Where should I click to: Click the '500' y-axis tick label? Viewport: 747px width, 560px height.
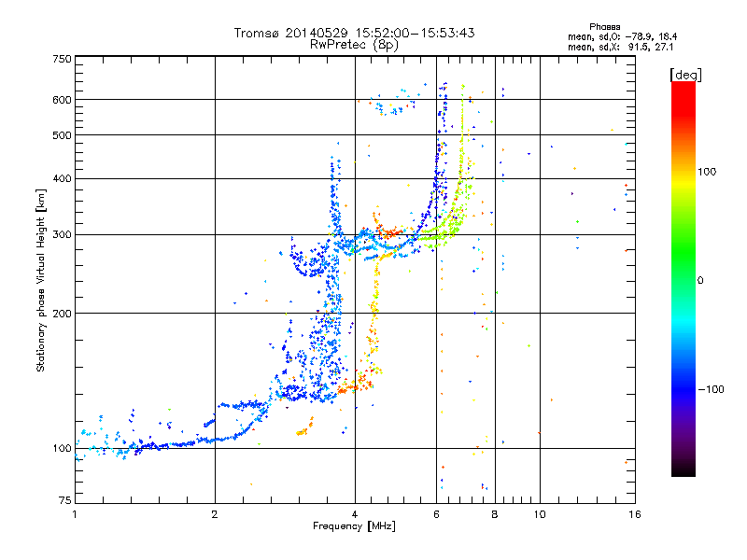click(63, 135)
